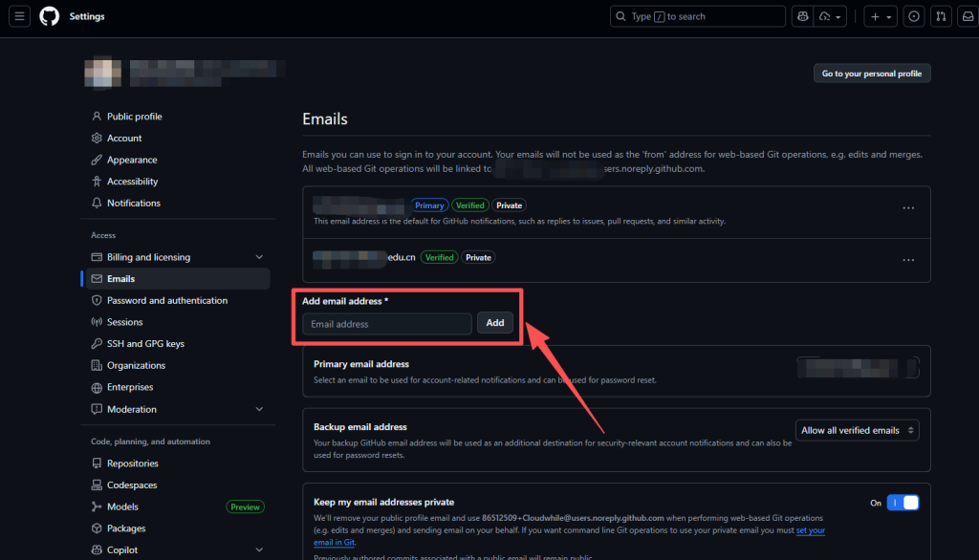The image size is (979, 560).
Task: Open Password and authentication settings
Action: [x=167, y=300]
